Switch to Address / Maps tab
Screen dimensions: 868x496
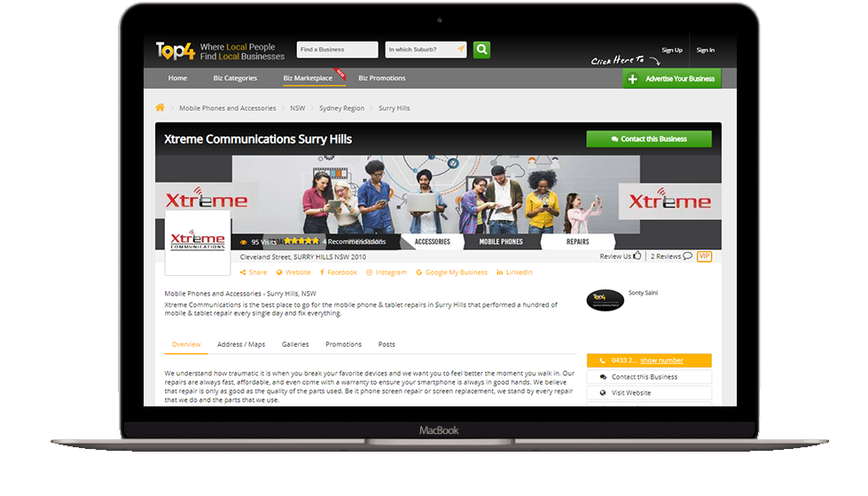(x=241, y=344)
